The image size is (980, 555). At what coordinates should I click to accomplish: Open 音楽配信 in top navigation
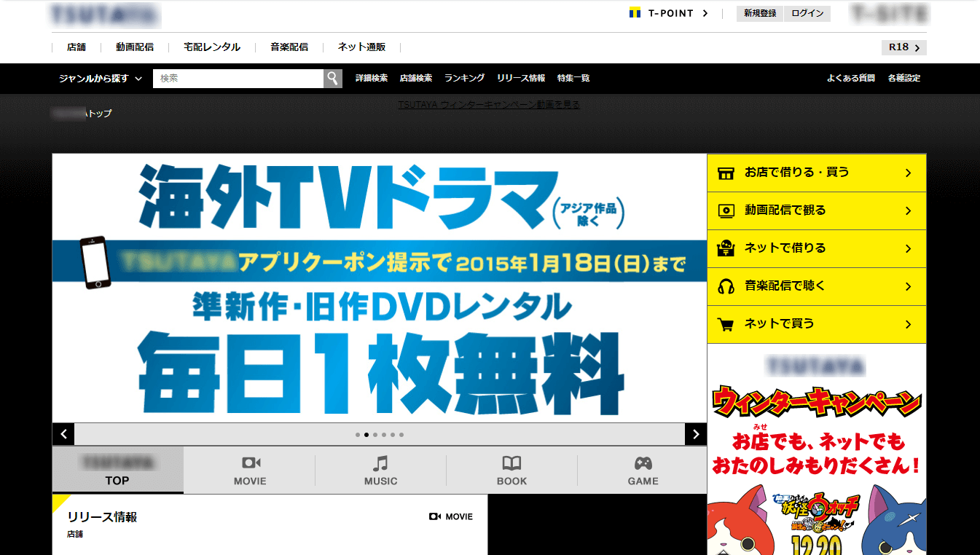point(289,47)
